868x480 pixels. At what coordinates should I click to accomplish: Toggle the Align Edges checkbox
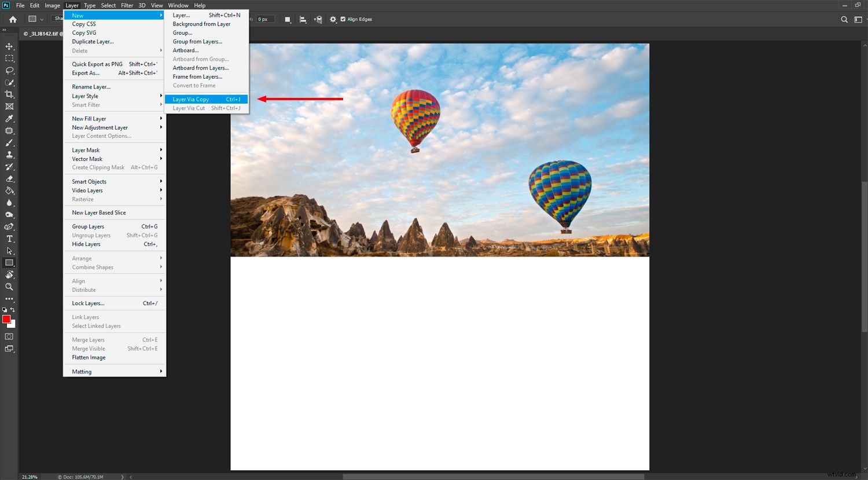(343, 19)
